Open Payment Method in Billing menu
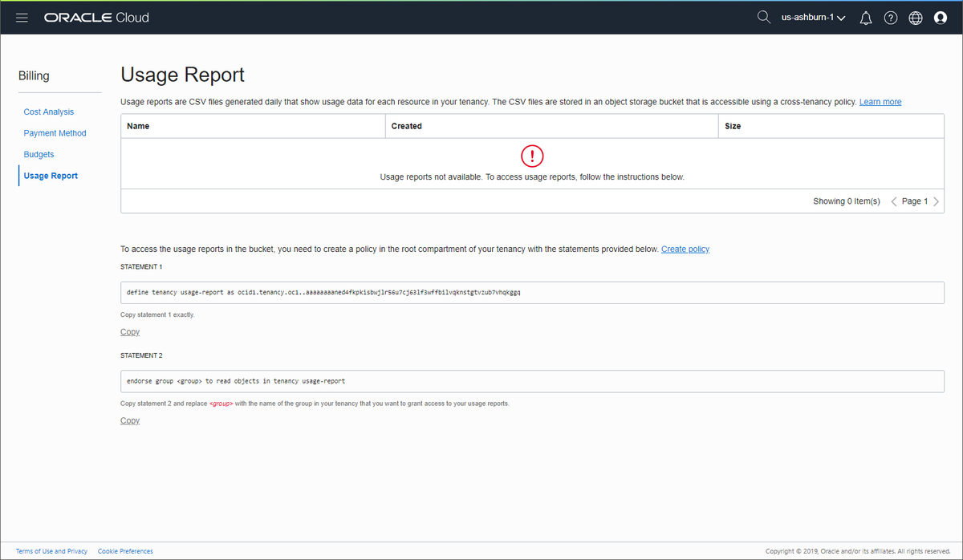The image size is (963, 560). [x=55, y=133]
